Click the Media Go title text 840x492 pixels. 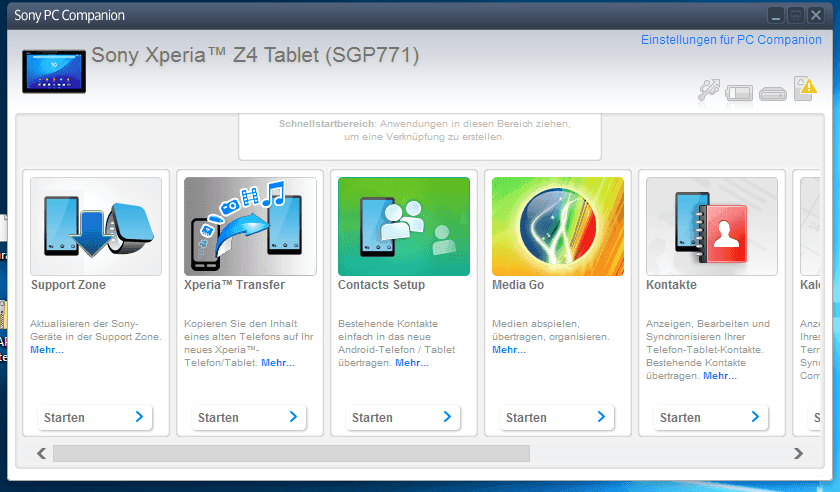click(518, 285)
